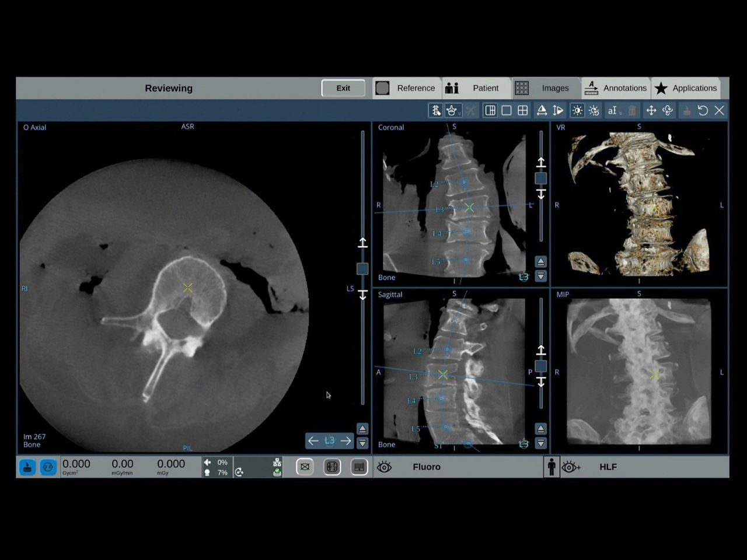
Task: Select the spine labeling tool icon
Action: 435,110
